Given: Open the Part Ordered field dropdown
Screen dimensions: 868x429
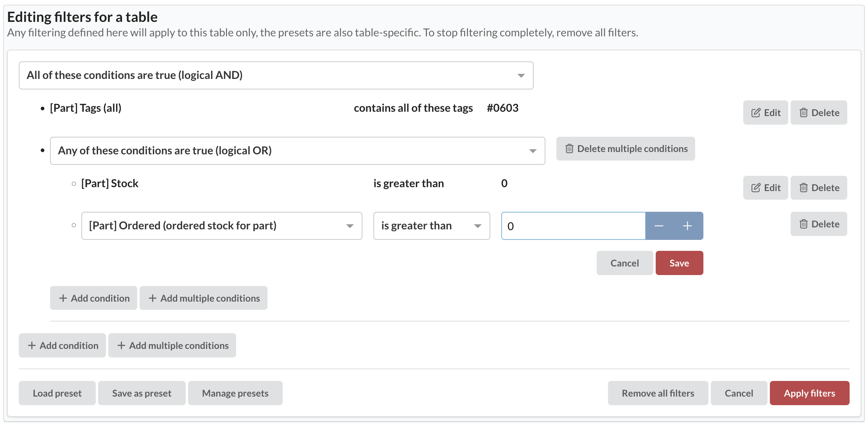Looking at the screenshot, I should click(x=222, y=226).
